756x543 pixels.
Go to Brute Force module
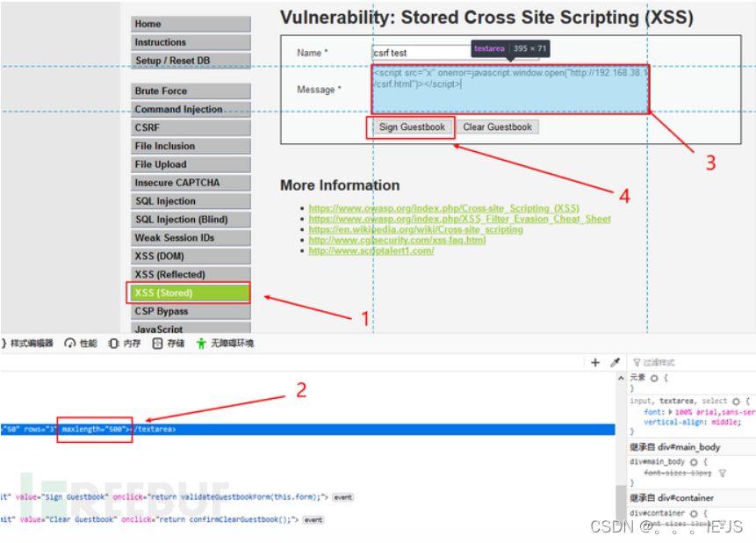pos(191,90)
